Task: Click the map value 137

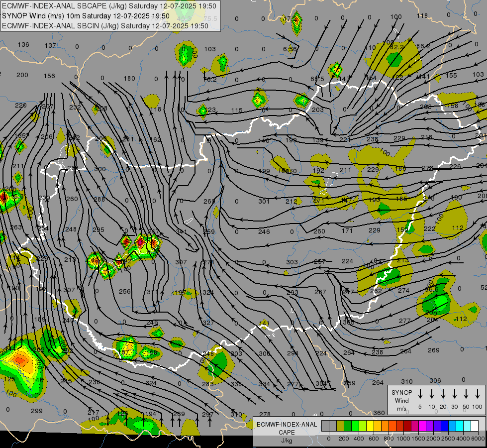Action: tap(50, 46)
